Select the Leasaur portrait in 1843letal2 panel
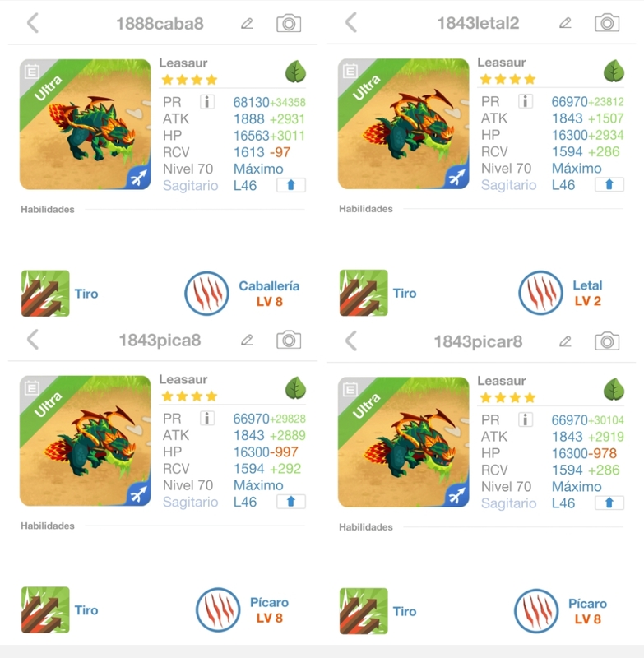Screen dimensions: 644x658 tap(403, 124)
